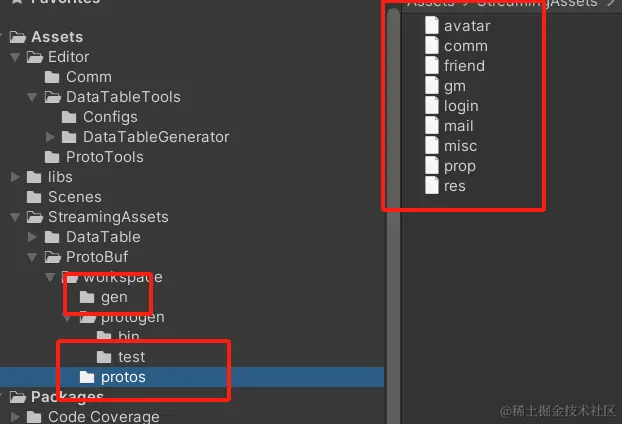Select the test folder

click(x=130, y=357)
